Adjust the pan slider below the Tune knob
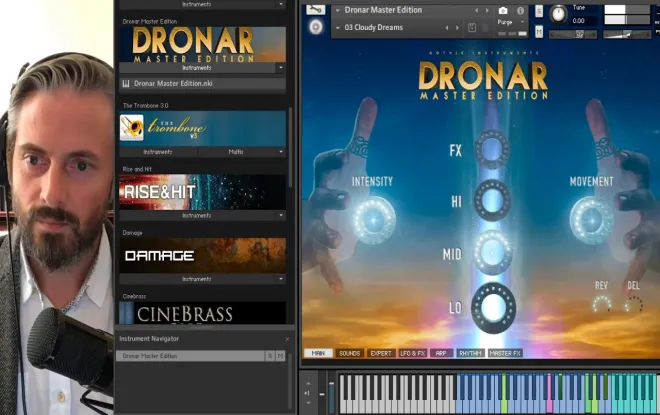Screen dimensions: 660x415 pyautogui.click(x=573, y=35)
